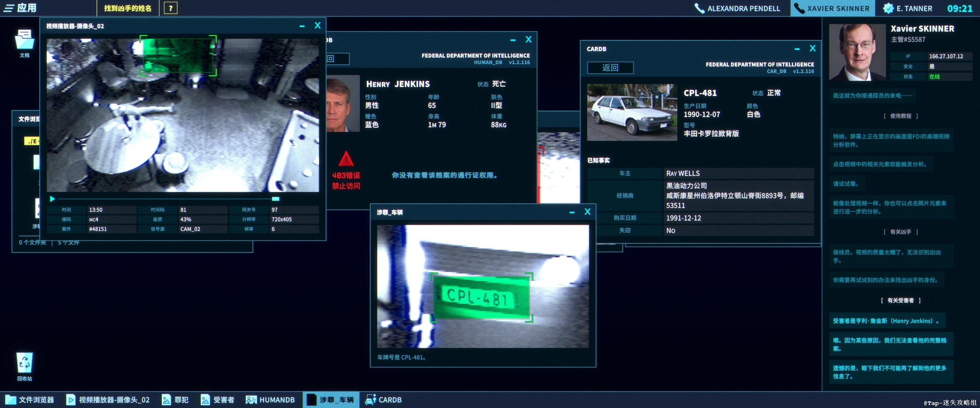Viewport: 980px width, 408px height.
Task: Click the question mark help button
Action: tap(170, 8)
